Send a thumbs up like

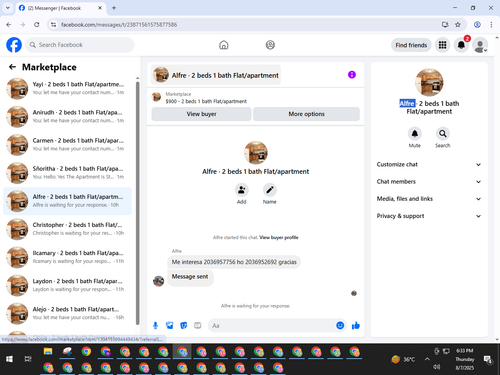click(356, 325)
